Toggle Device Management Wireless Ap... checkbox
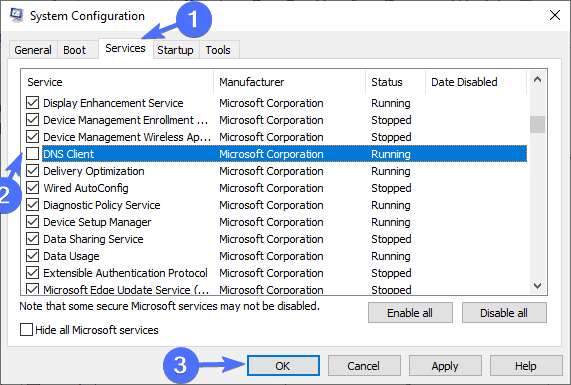The height and width of the screenshot is (385, 571). pos(32,137)
